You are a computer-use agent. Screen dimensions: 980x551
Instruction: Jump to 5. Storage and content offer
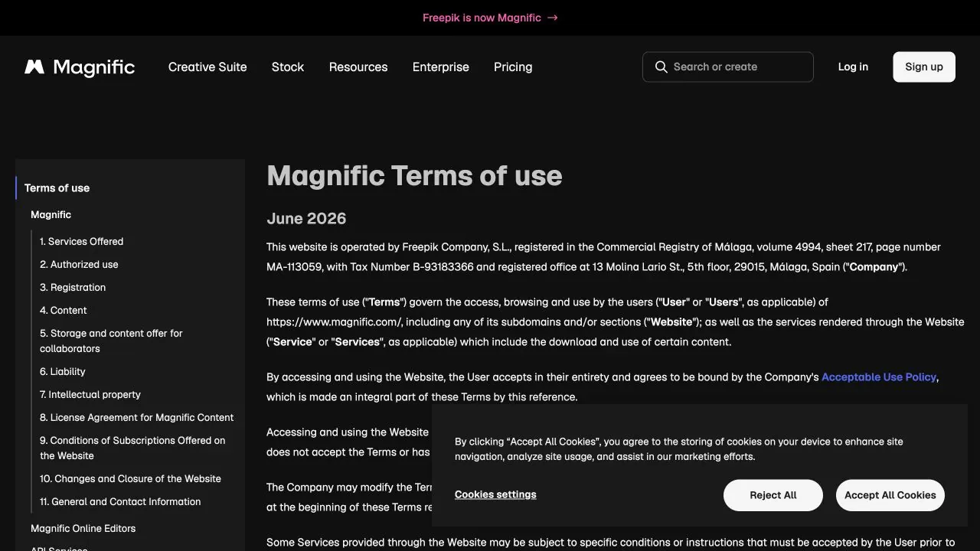point(111,341)
